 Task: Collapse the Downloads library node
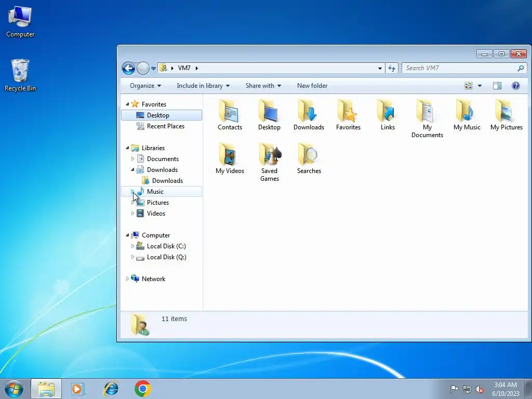(132, 170)
